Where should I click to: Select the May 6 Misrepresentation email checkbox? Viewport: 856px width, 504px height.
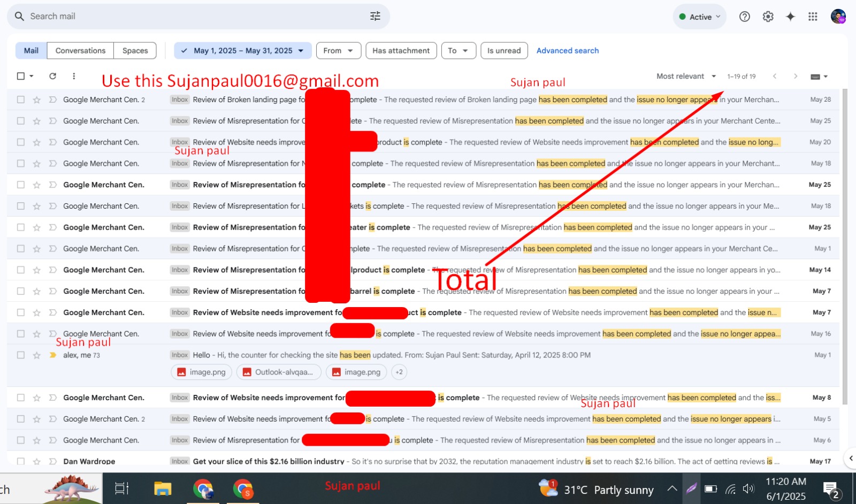pos(21,440)
